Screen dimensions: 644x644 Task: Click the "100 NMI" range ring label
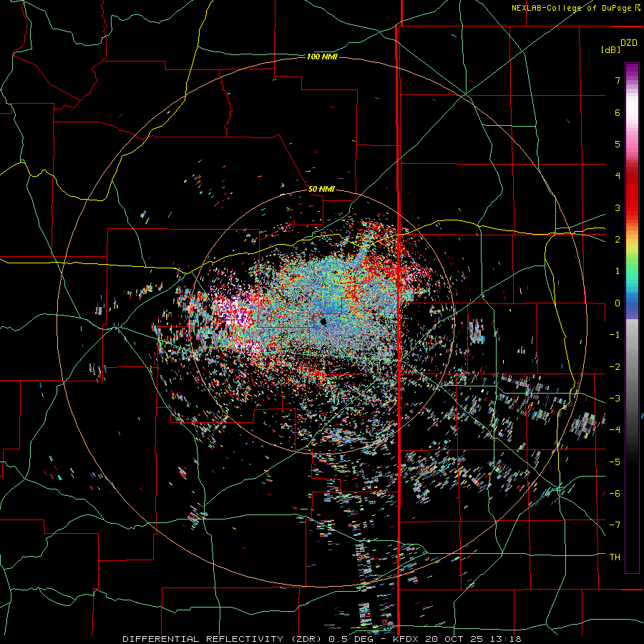click(x=322, y=57)
